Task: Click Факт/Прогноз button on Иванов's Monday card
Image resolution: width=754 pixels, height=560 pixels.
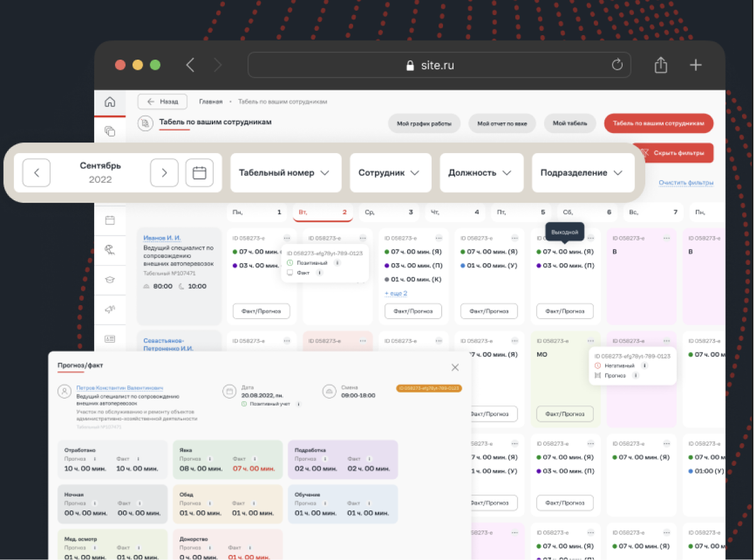Action: click(x=261, y=311)
